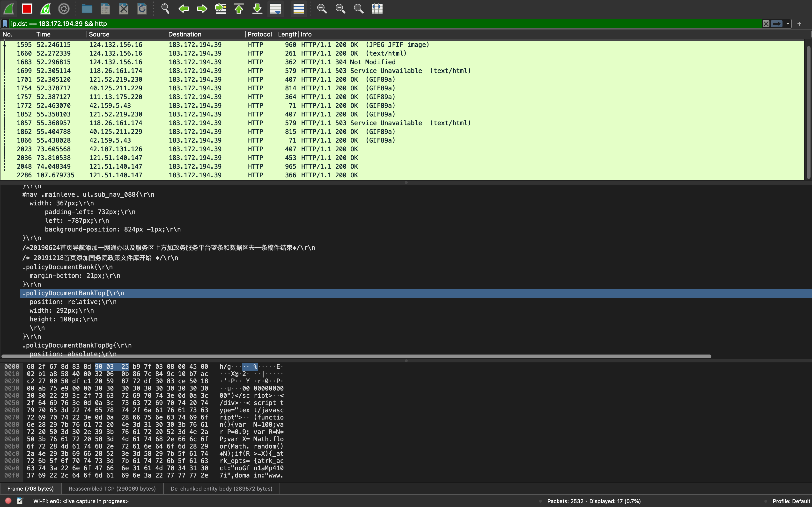Sort packets by Protocol column

pos(259,34)
